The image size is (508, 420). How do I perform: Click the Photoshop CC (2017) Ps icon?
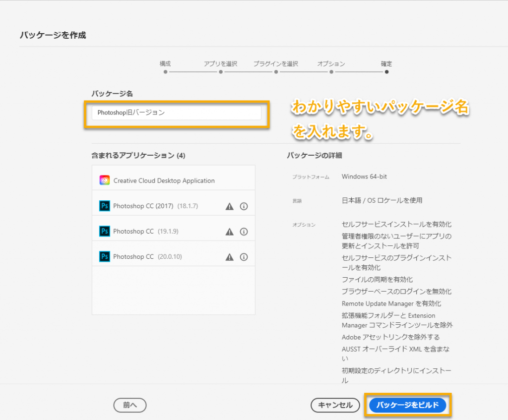point(104,206)
